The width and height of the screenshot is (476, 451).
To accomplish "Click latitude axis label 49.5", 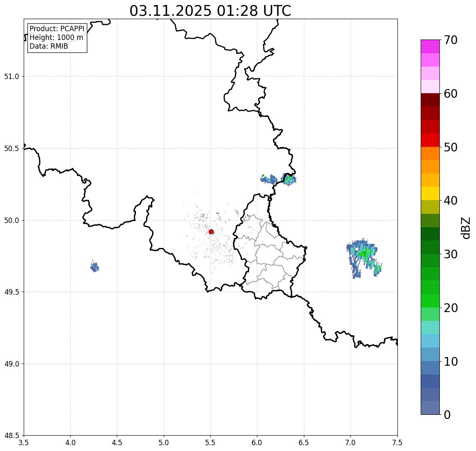I will click(11, 292).
